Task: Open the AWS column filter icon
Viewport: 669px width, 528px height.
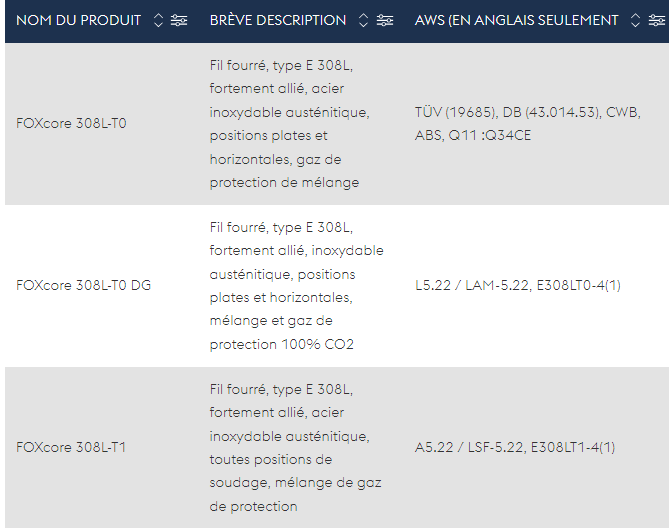Action: (656, 21)
